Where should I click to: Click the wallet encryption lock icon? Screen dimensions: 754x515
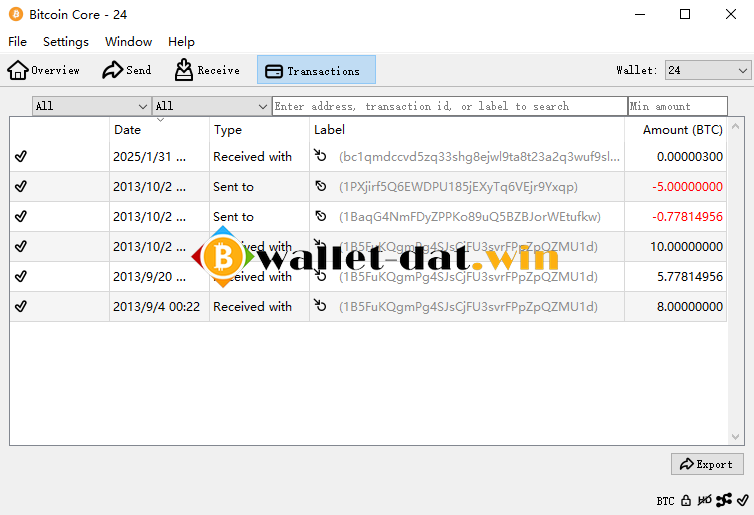[686, 501]
